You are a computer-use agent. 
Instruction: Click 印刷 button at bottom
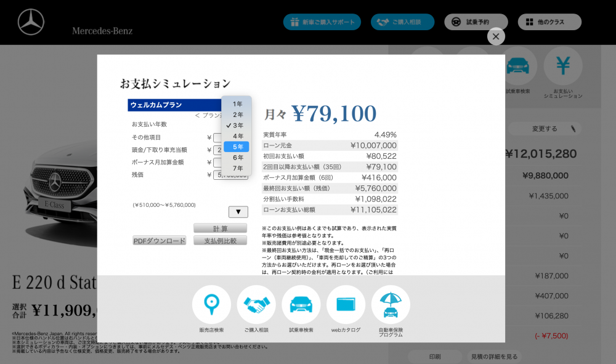click(435, 357)
